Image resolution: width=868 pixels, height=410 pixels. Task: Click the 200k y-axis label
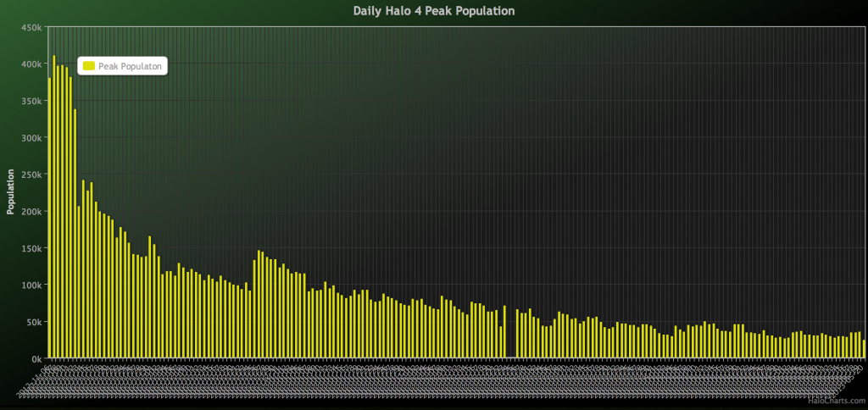click(x=31, y=212)
